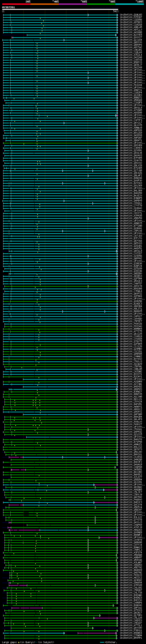Click the mid-bar arrowhead on the UniRef100_Q2I164 row
146x644 pixels.
coord(64,40)
